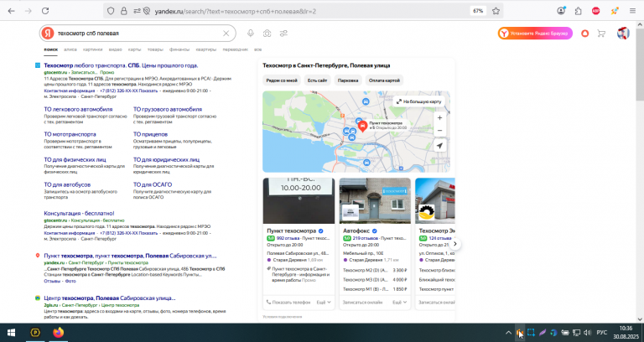The width and height of the screenshot is (644, 342).
Task: Open the network tray icon
Action: pos(577,333)
